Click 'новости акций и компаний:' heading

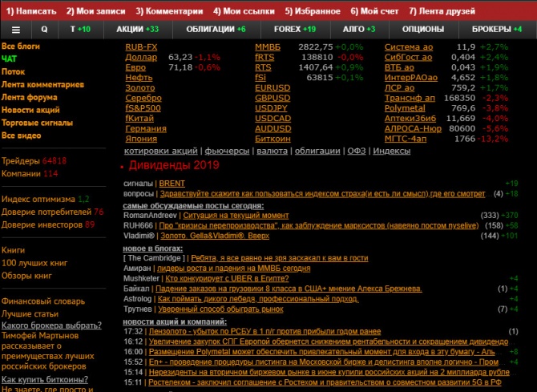(x=175, y=321)
